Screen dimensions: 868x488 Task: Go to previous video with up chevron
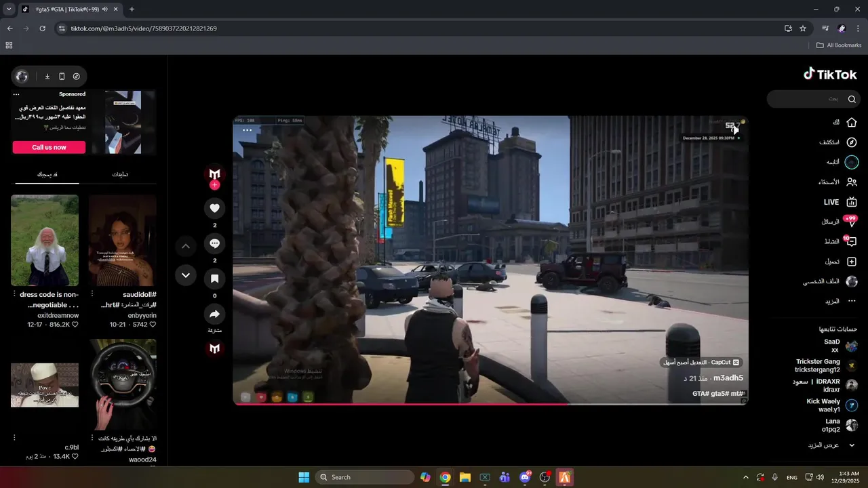186,246
